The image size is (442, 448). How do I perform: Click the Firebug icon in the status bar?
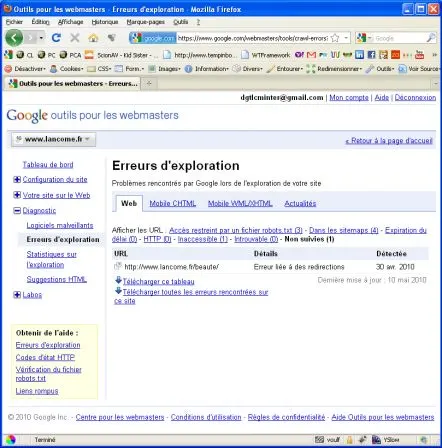(x=362, y=440)
